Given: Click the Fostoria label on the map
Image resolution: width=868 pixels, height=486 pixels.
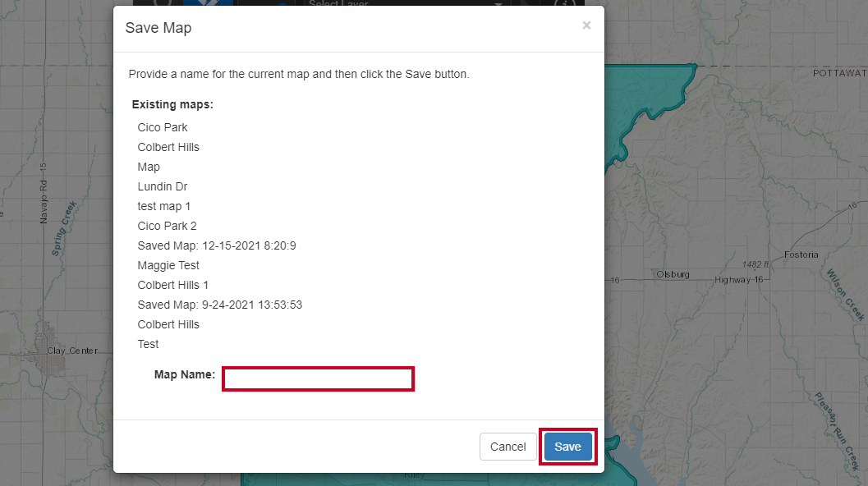Looking at the screenshot, I should click(x=801, y=254).
